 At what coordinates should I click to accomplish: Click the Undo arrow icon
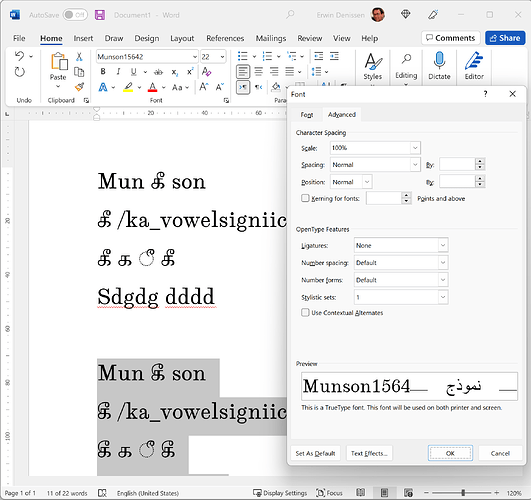(20, 56)
